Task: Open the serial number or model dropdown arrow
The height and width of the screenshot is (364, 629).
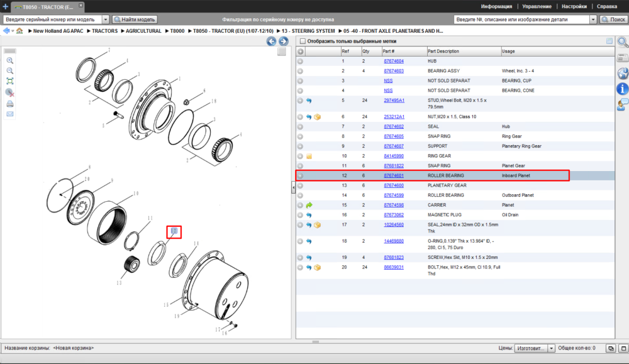Action: pyautogui.click(x=106, y=19)
